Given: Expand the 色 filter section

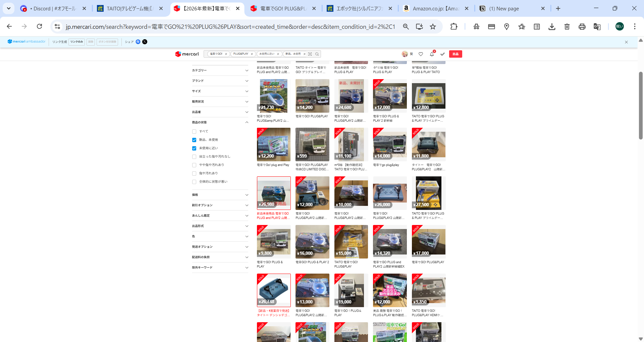Looking at the screenshot, I should click(220, 236).
